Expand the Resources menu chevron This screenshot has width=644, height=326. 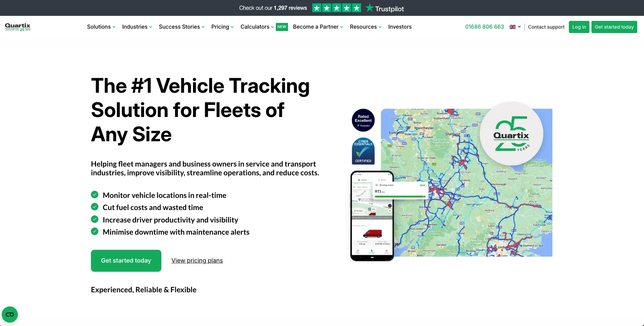click(x=380, y=27)
